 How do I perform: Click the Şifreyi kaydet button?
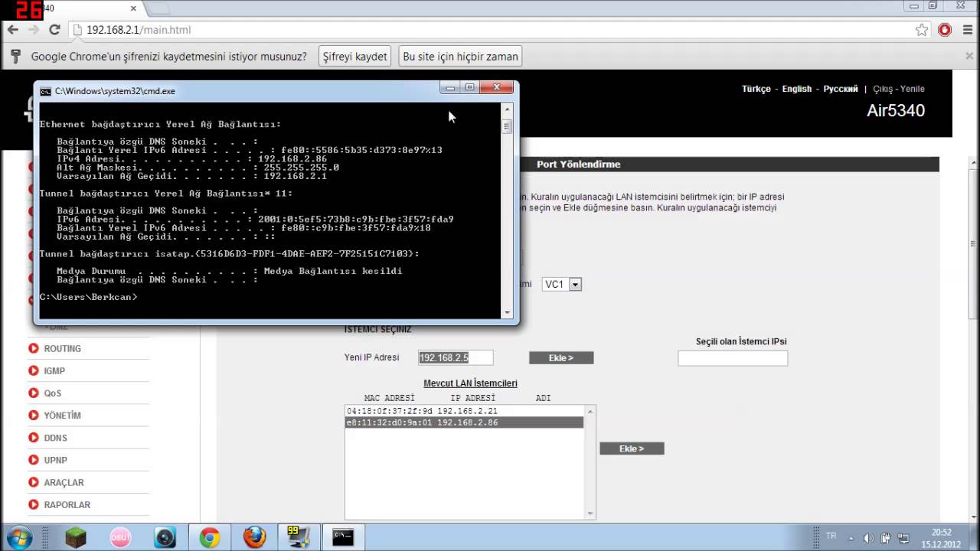click(355, 56)
